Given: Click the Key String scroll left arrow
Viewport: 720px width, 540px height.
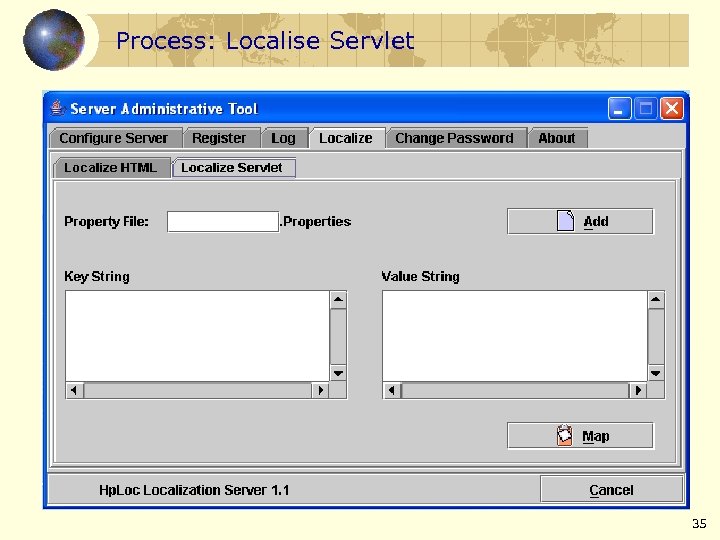Looking at the screenshot, I should 74,390.
